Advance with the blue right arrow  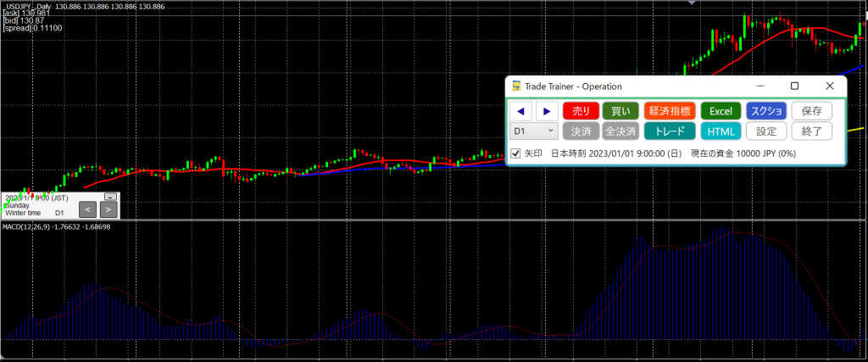pyautogui.click(x=547, y=111)
